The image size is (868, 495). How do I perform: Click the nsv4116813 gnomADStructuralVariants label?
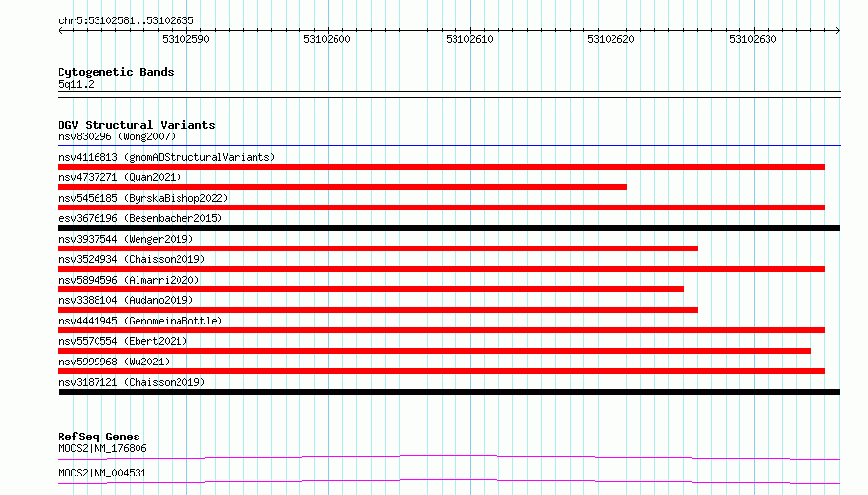tap(167, 157)
